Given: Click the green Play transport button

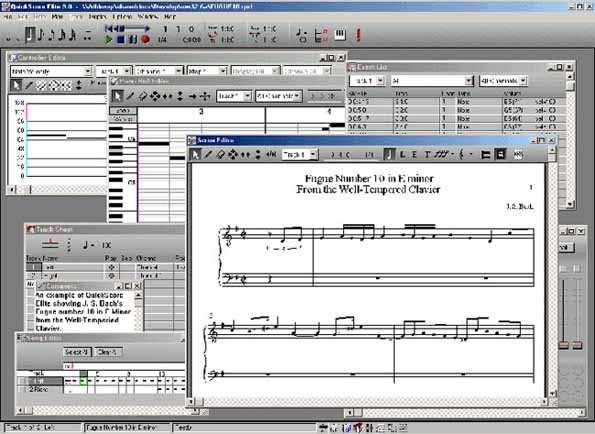Looking at the screenshot, I should [109, 39].
